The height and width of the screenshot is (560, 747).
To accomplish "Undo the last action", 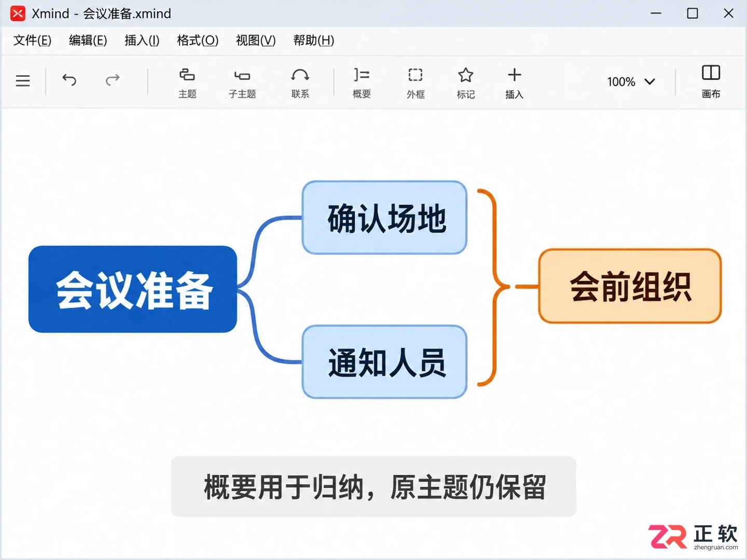I will tap(69, 80).
